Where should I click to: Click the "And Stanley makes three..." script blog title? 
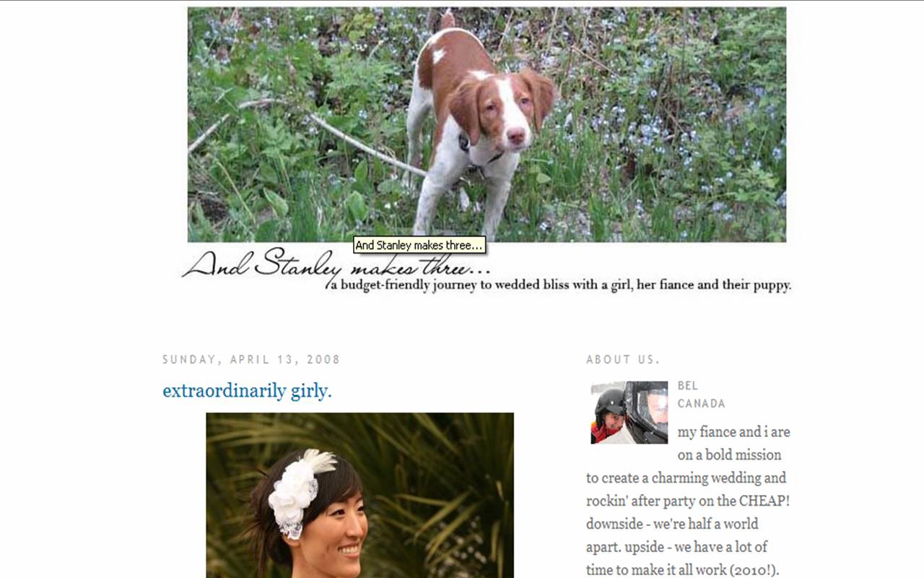[x=336, y=266]
